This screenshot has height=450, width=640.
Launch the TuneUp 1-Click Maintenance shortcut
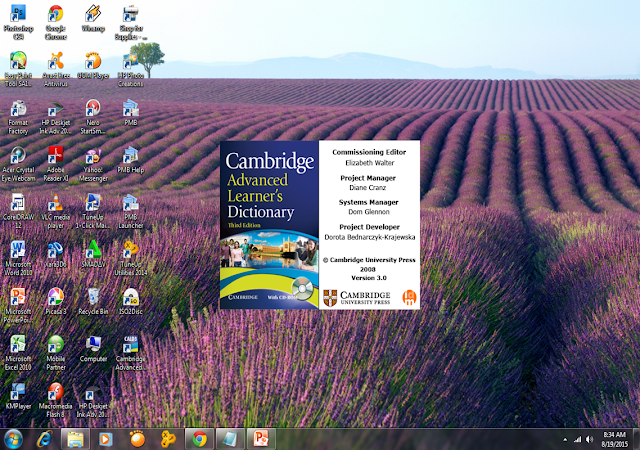tap(93, 212)
